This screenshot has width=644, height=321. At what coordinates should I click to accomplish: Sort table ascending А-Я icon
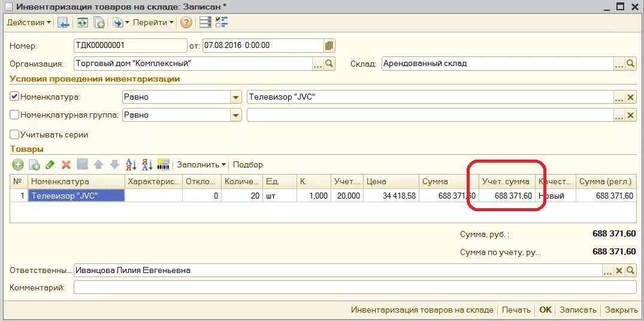(131, 164)
